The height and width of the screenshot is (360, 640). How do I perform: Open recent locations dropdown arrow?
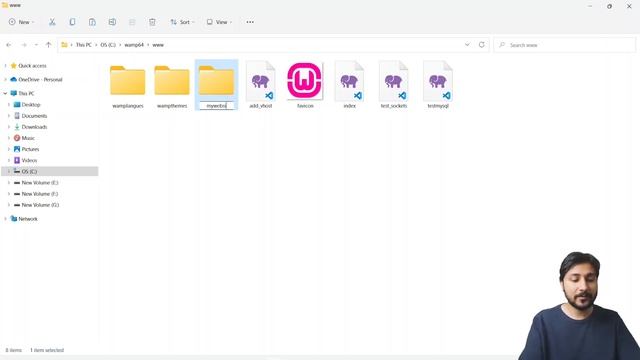[36, 45]
